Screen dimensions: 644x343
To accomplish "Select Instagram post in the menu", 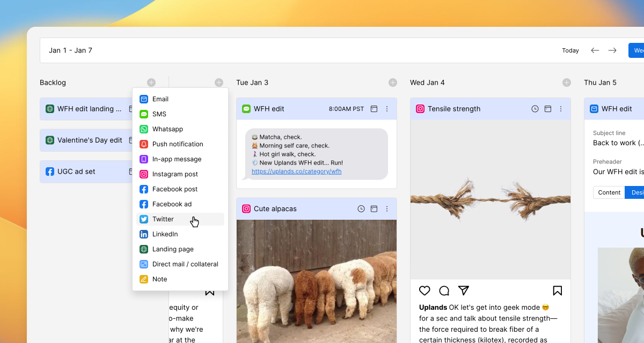I will tap(180, 174).
